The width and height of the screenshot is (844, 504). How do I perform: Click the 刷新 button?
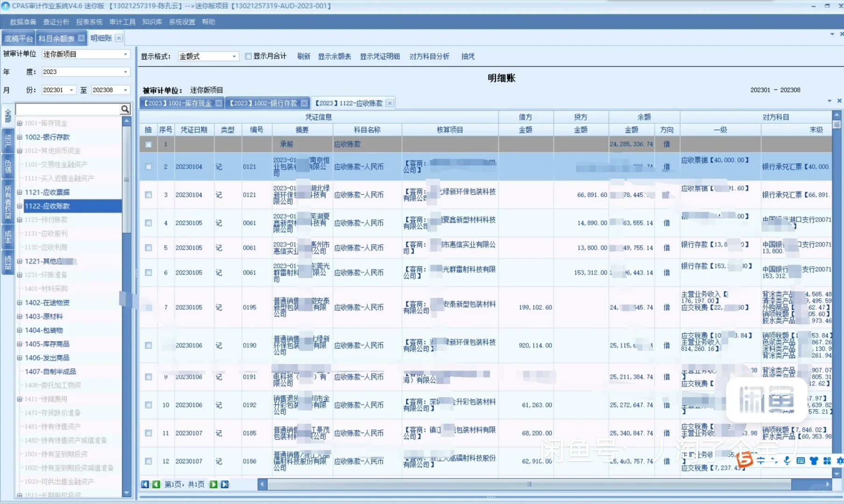(303, 56)
